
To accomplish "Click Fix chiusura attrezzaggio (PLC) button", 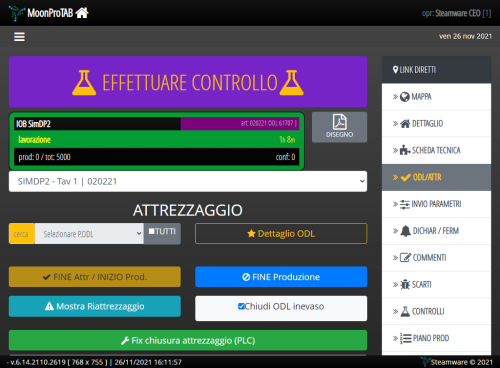I will [x=188, y=340].
